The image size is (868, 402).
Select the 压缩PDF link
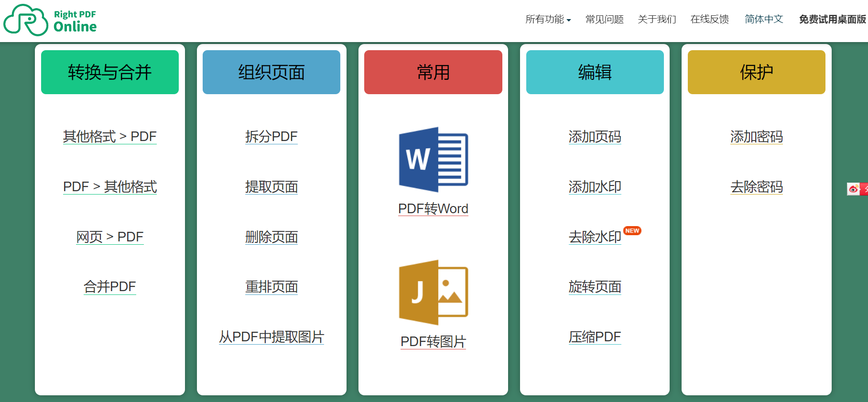pyautogui.click(x=595, y=337)
